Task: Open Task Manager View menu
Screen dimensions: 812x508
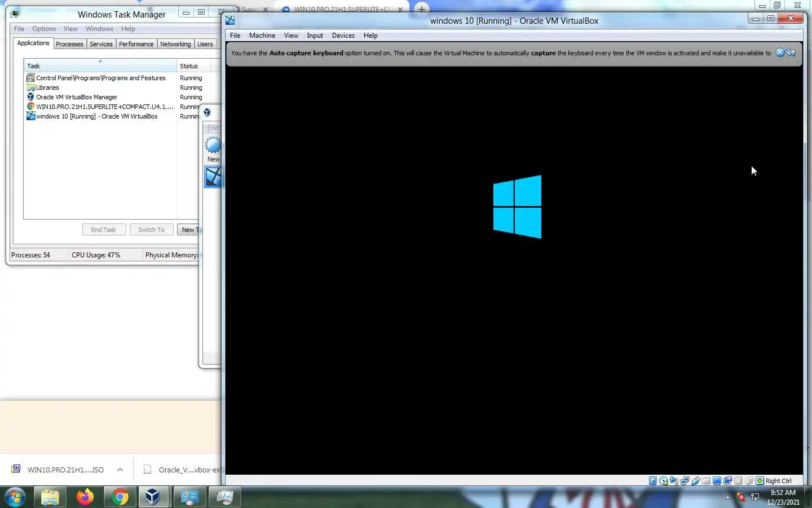Action: tap(70, 29)
